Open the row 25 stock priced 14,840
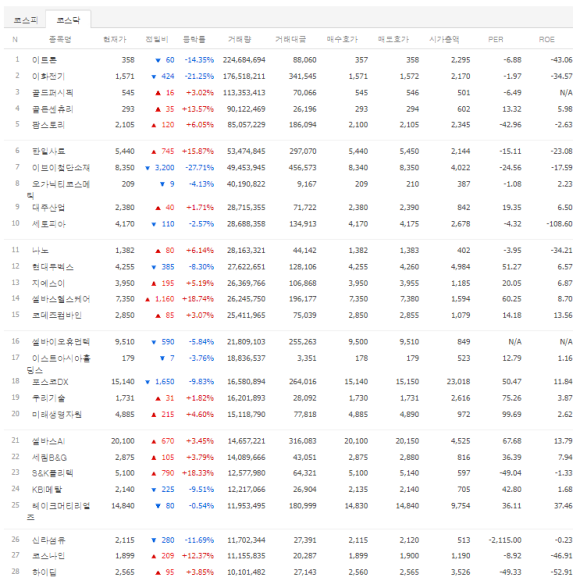This screenshot has height=581, width=580. [59, 511]
